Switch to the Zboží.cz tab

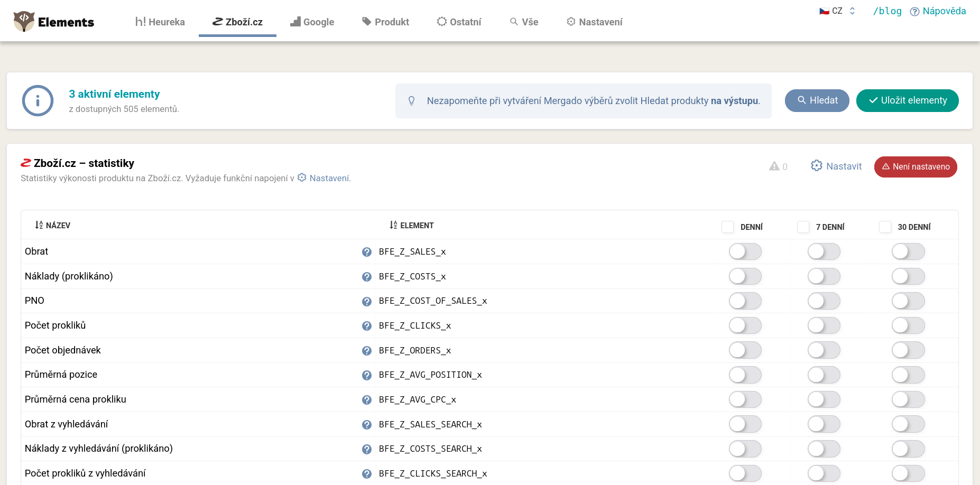click(x=237, y=22)
